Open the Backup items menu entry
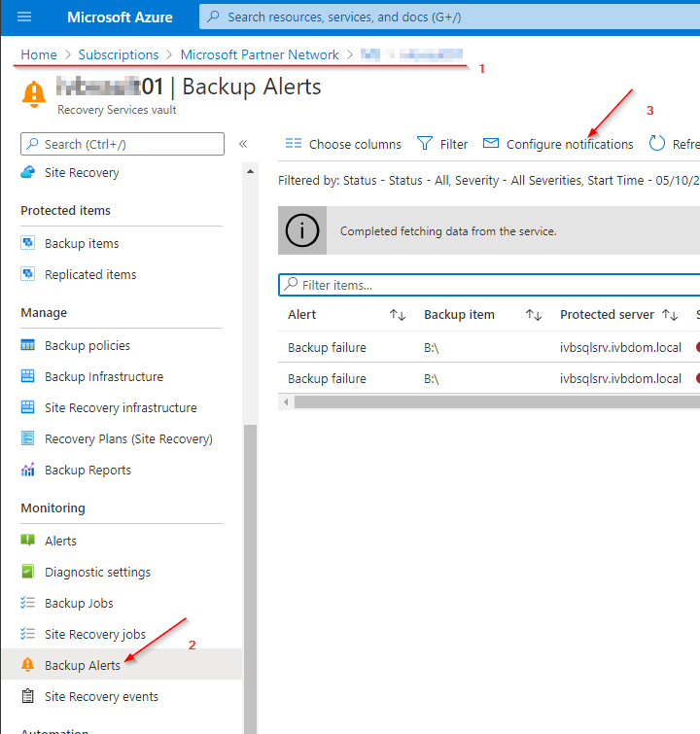 tap(82, 243)
